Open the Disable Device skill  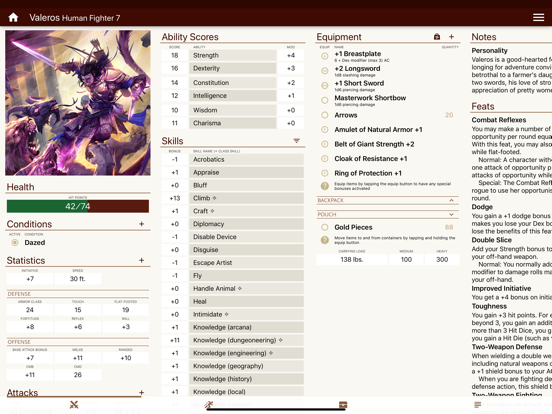246,237
